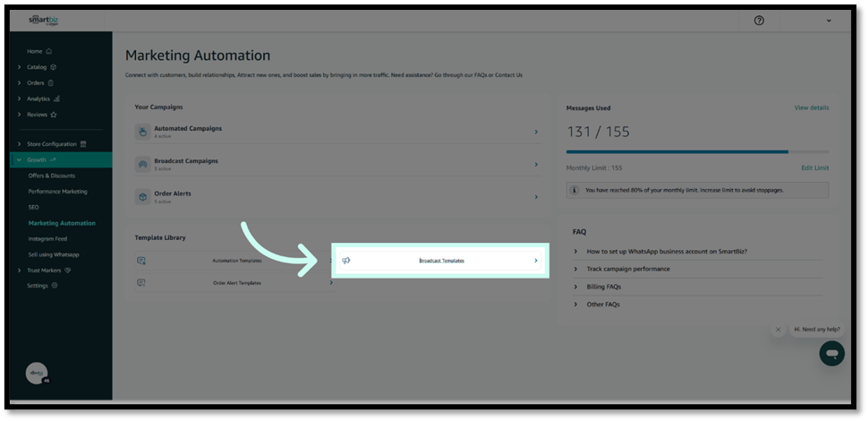Open the chat support widget icon
Image resolution: width=868 pixels, height=421 pixels.
[831, 353]
